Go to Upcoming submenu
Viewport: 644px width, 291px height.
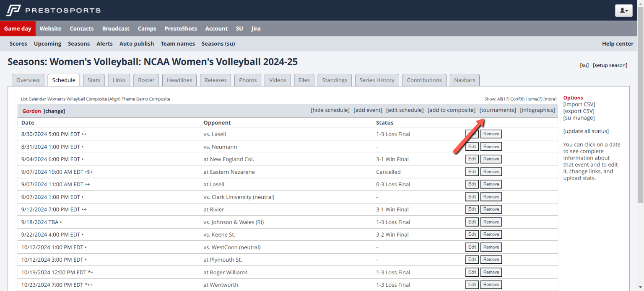point(47,44)
